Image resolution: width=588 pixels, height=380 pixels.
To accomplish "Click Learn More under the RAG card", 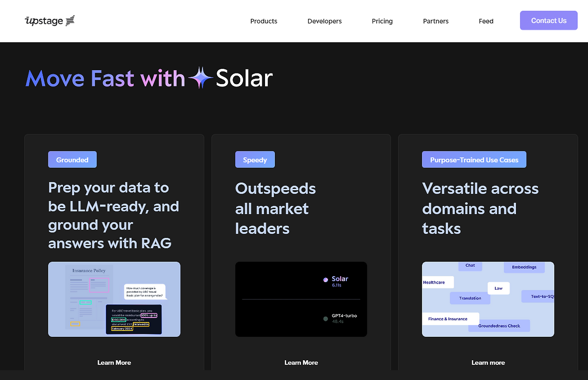I will 114,363.
